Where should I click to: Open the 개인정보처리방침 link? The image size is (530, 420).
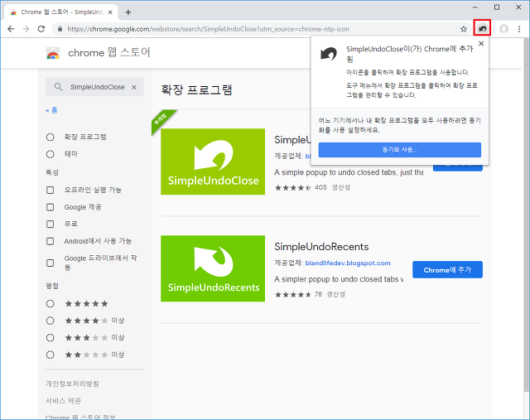[x=72, y=384]
